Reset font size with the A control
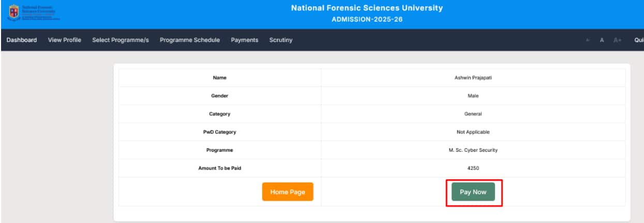 click(602, 40)
